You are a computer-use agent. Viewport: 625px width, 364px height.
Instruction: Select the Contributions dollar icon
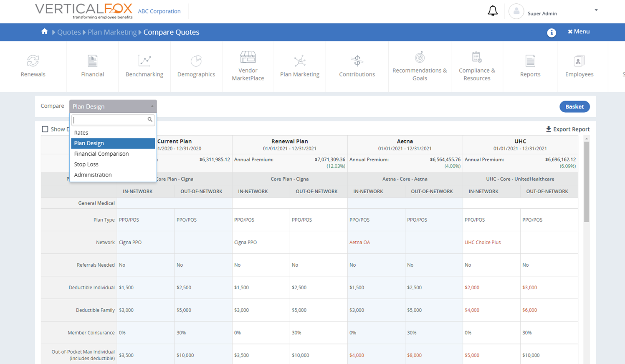point(357,65)
